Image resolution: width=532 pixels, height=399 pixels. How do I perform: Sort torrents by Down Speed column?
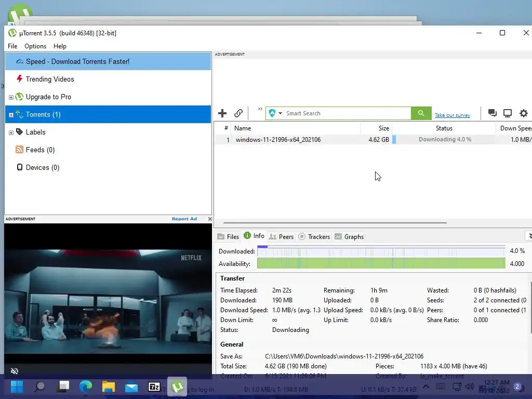[514, 128]
